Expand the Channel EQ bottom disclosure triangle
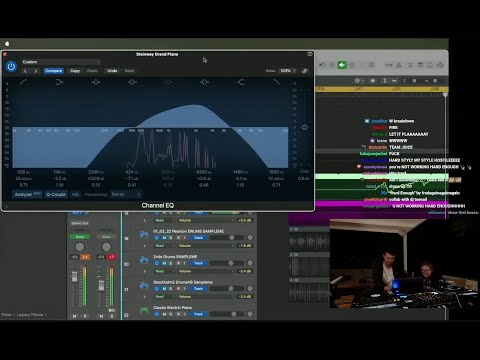The image size is (480, 360). click(6, 207)
